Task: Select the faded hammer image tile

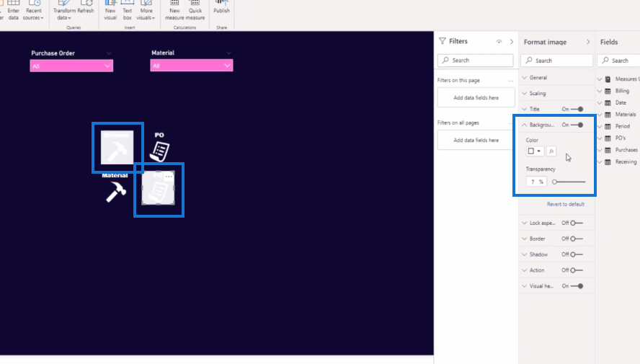Action: pyautogui.click(x=117, y=147)
